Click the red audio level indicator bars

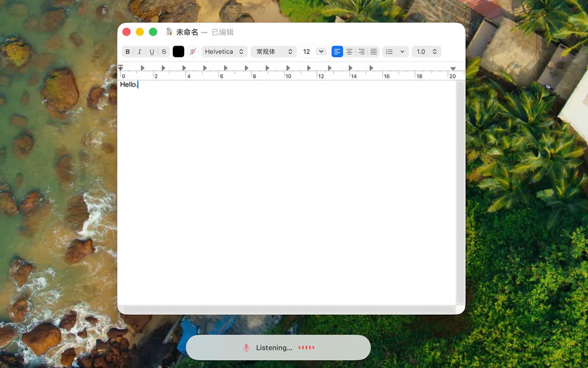tap(306, 347)
